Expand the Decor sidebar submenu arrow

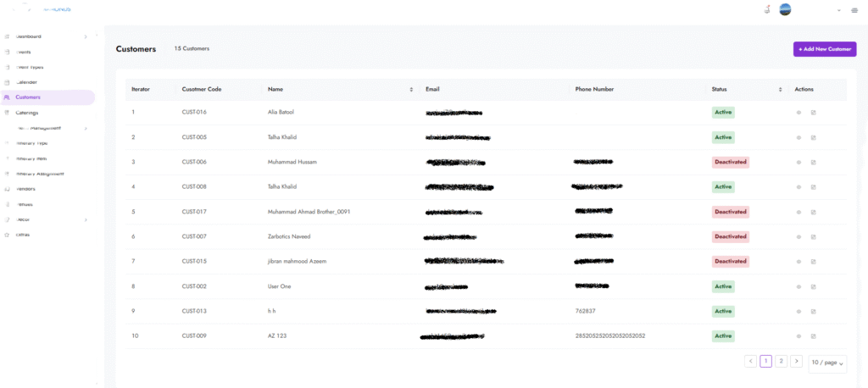(x=86, y=219)
